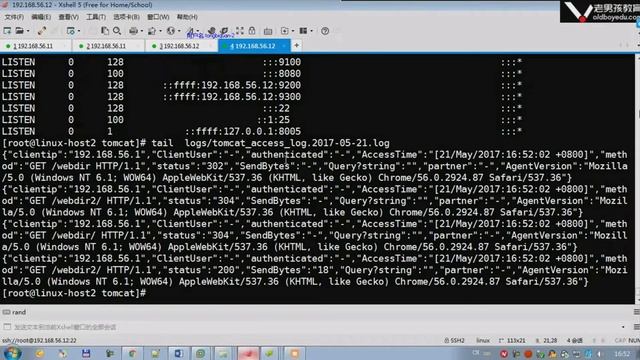
Task: Click the new file transfer icon
Action: click(284, 31)
